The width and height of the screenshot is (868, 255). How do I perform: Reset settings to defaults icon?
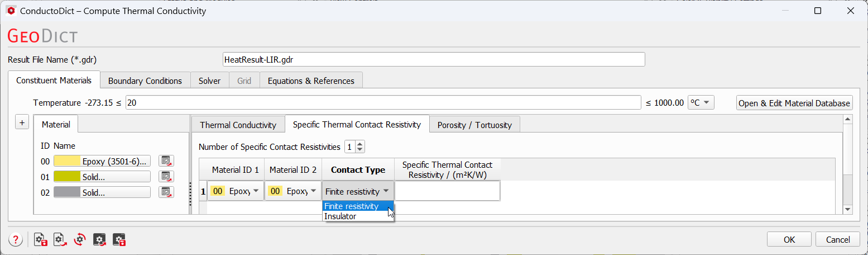(x=80, y=240)
